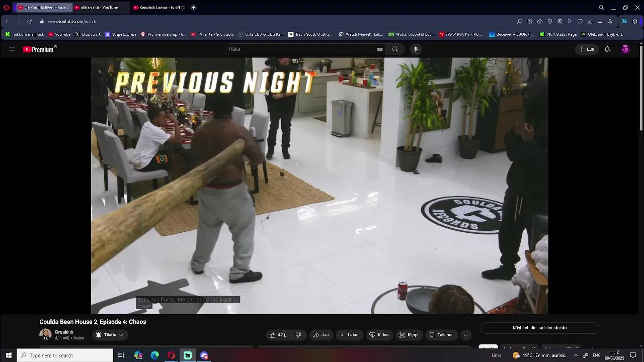644x362 pixels.
Task: Open Task View on taskbar
Action: [x=121, y=355]
